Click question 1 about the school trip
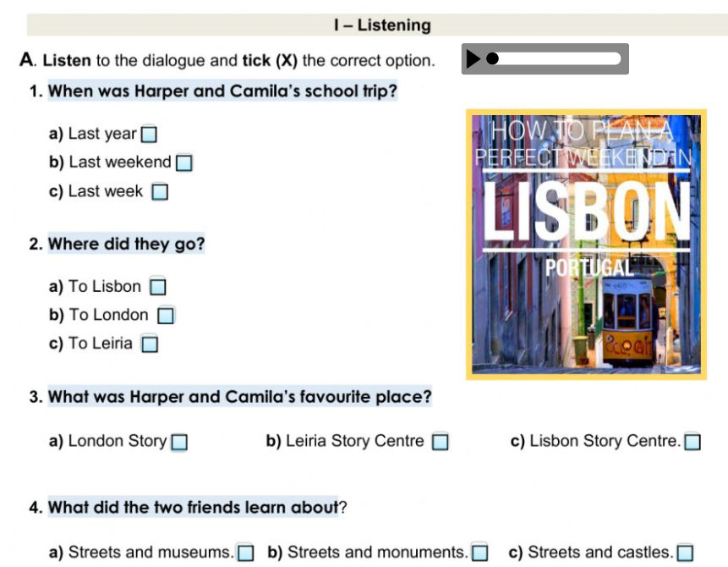This screenshot has height=567, width=728. (222, 91)
